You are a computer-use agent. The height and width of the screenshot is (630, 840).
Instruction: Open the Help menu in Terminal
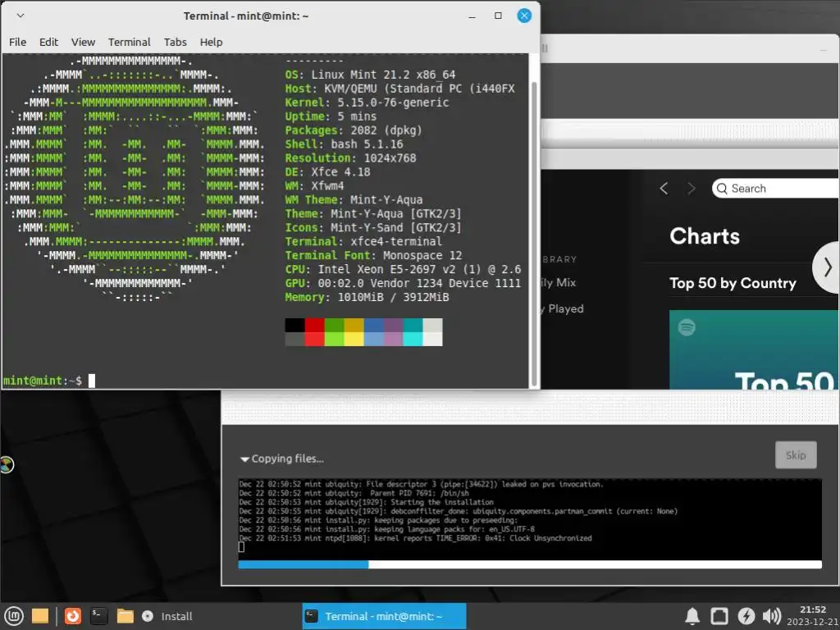click(x=211, y=42)
